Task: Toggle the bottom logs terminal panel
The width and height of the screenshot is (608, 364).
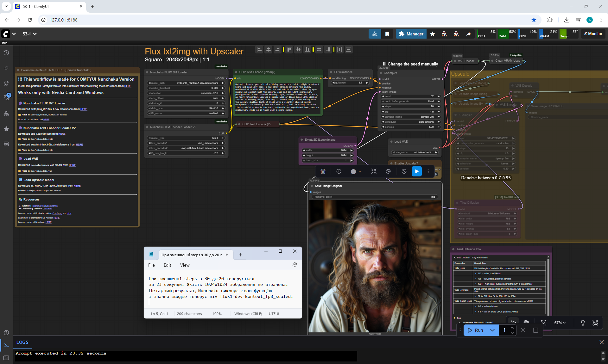Action: pyautogui.click(x=6, y=345)
